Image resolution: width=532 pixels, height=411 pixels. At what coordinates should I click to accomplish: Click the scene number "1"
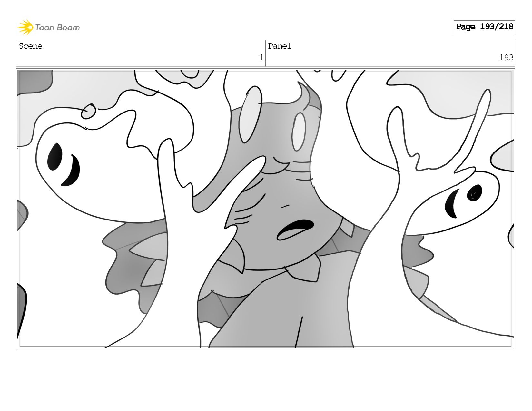[261, 58]
